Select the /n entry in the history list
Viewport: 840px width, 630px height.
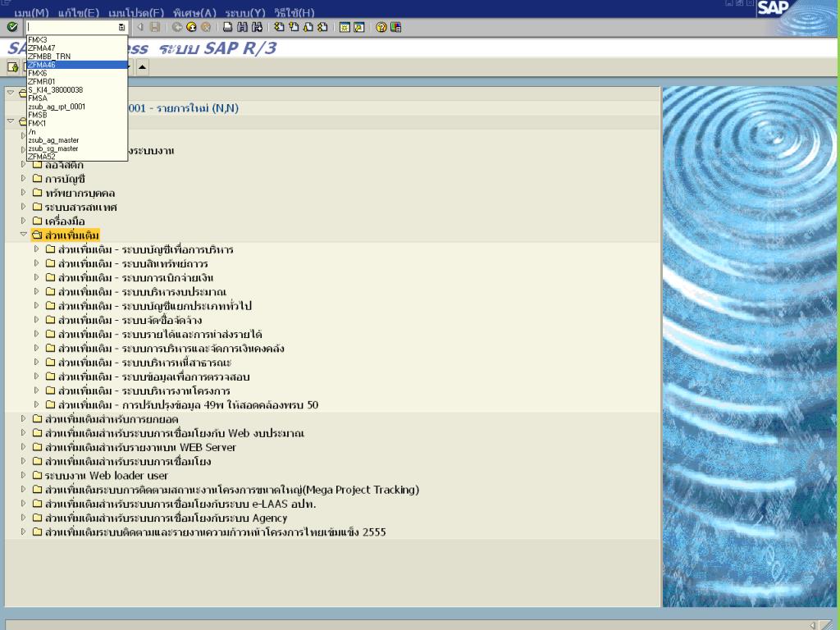pos(77,132)
